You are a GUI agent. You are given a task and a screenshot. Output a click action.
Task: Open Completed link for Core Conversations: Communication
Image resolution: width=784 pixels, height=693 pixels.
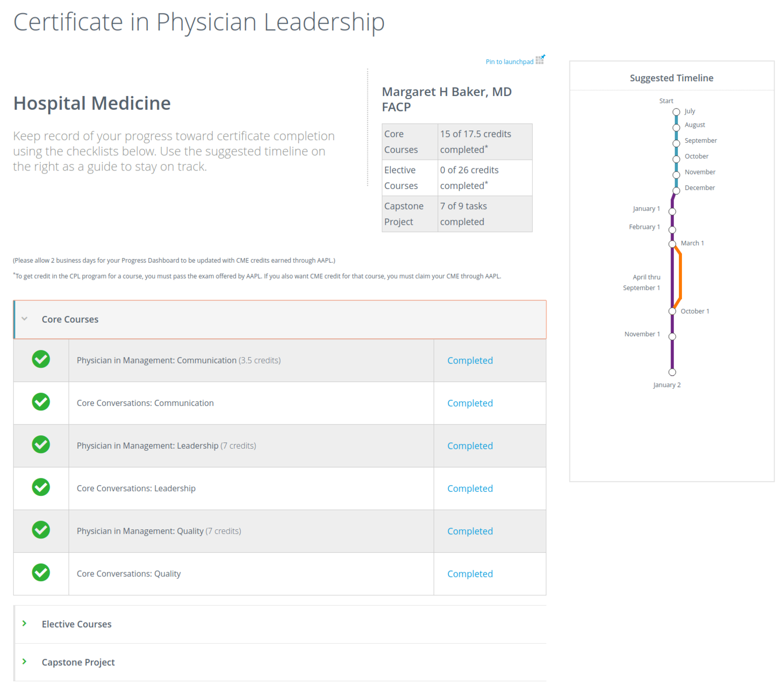(470, 403)
